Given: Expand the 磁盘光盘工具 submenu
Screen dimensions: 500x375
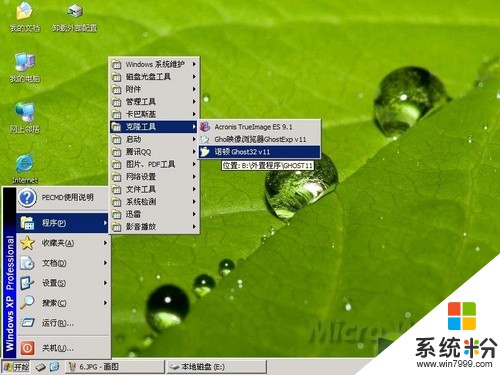Looking at the screenshot, I should coord(154,77).
